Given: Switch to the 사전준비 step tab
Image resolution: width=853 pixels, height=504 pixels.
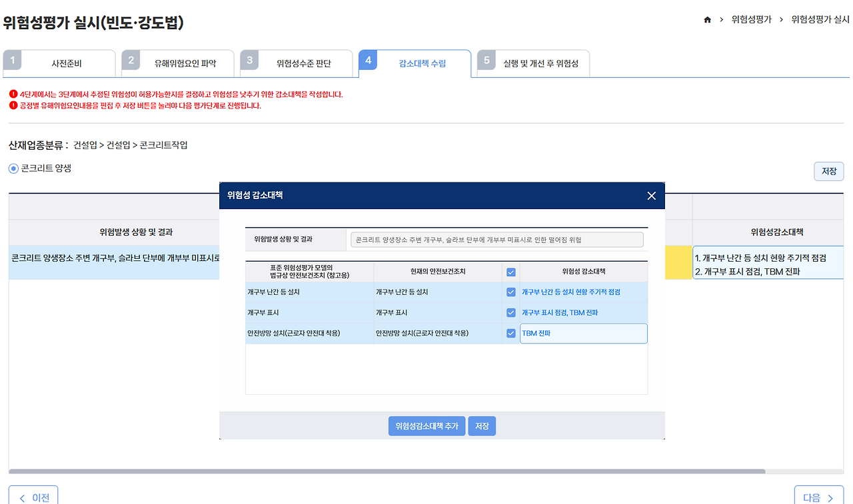Looking at the screenshot, I should point(67,63).
